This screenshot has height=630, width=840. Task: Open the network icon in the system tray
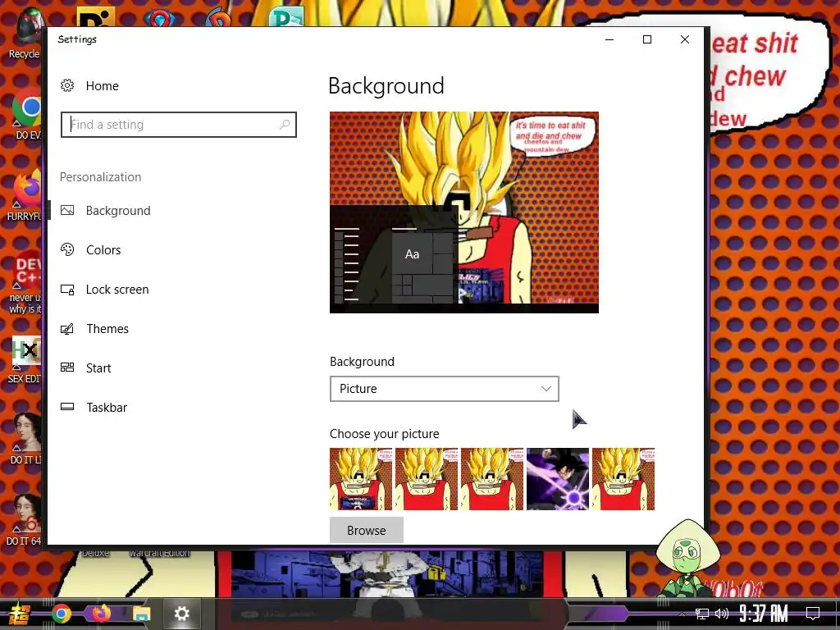pos(702,614)
